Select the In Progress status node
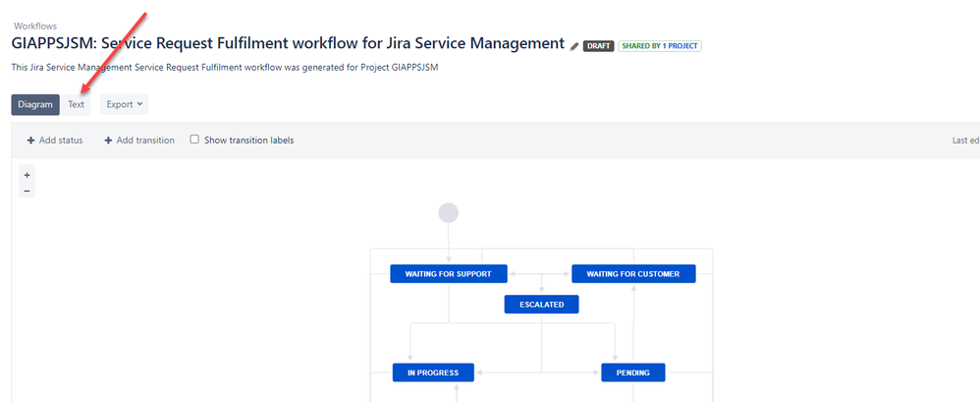The image size is (980, 402). (433, 373)
